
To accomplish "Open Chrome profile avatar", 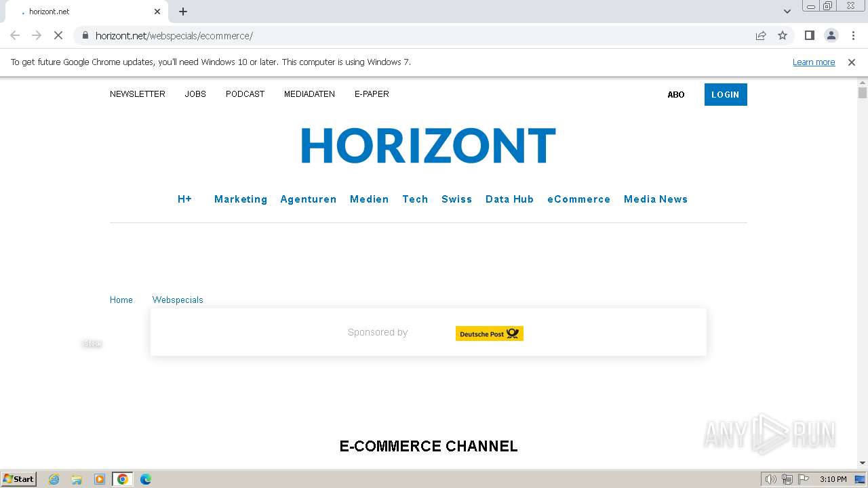I will pos(831,35).
